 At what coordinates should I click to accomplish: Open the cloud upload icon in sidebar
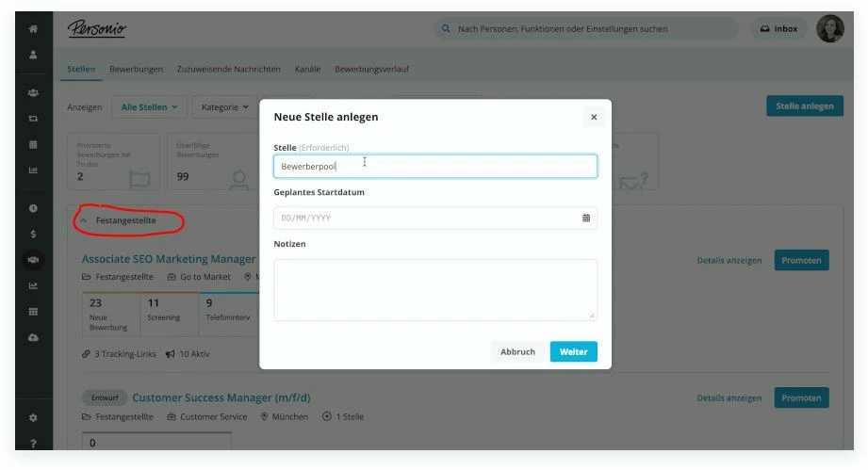coord(33,337)
